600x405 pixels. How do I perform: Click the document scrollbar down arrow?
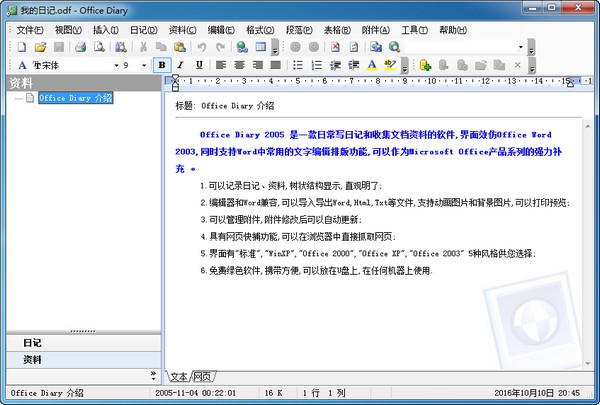588,363
